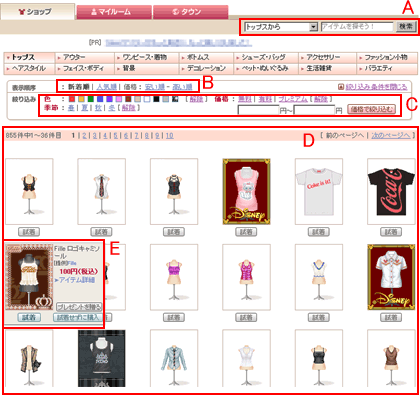Select the red color filter swatch
The width and height of the screenshot is (420, 395).
(x=72, y=99)
